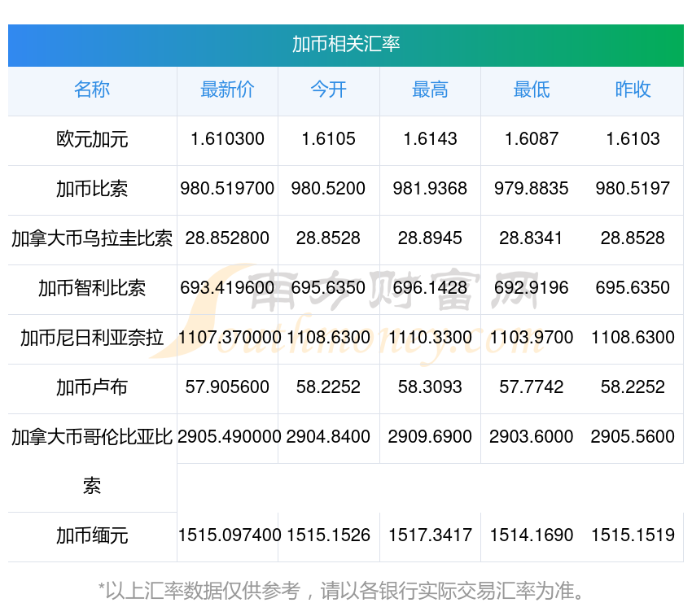Click the 加币缅元 row name

pos(92,536)
